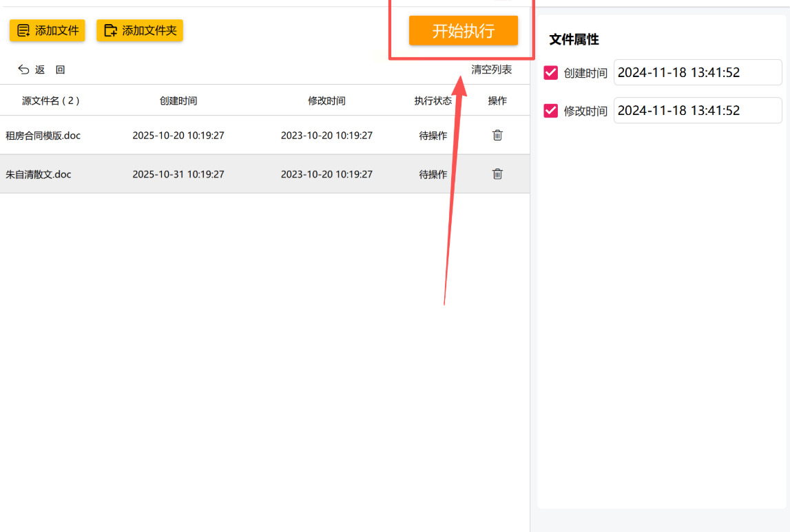Click the 执行状态 column header

pos(433,100)
